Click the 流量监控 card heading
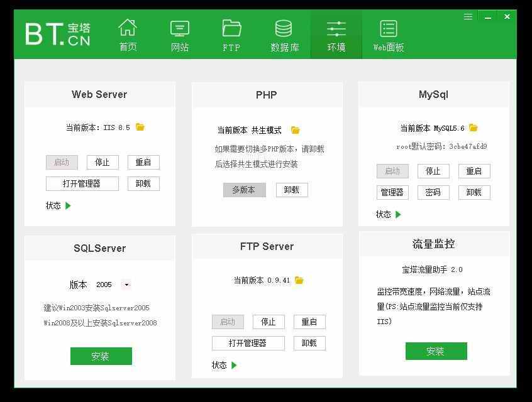The height and width of the screenshot is (402, 532). coord(433,244)
